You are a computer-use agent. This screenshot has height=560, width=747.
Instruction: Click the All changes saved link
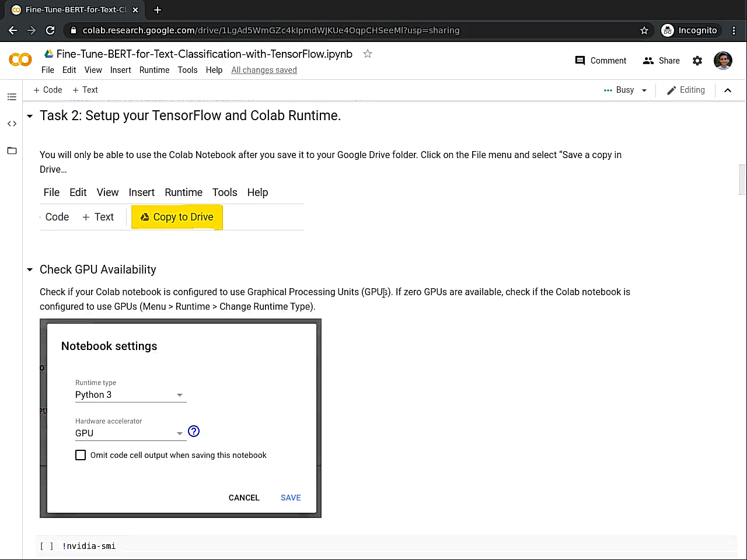point(264,70)
